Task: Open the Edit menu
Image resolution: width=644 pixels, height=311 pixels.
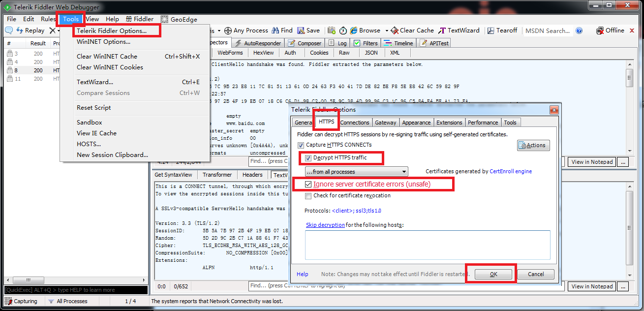Action: 29,19
